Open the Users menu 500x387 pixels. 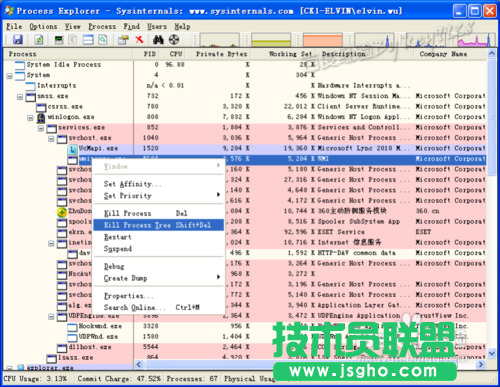pos(157,26)
